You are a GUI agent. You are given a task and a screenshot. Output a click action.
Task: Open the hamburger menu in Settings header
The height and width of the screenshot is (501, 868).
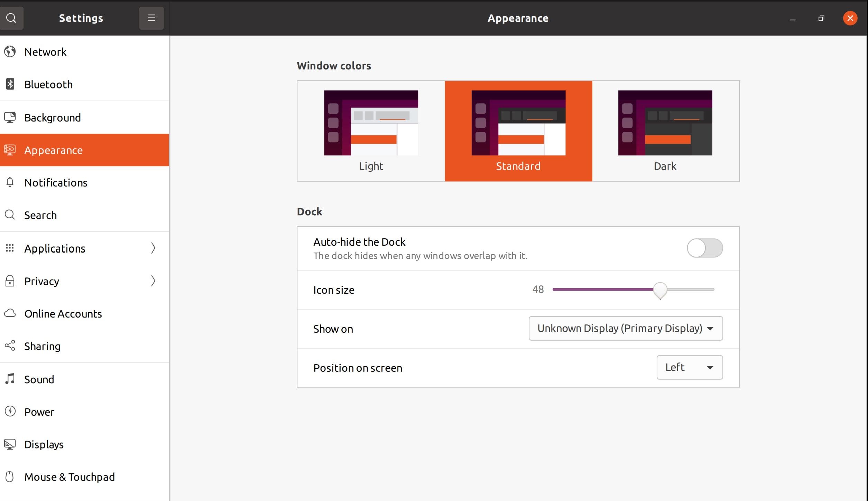pos(151,18)
